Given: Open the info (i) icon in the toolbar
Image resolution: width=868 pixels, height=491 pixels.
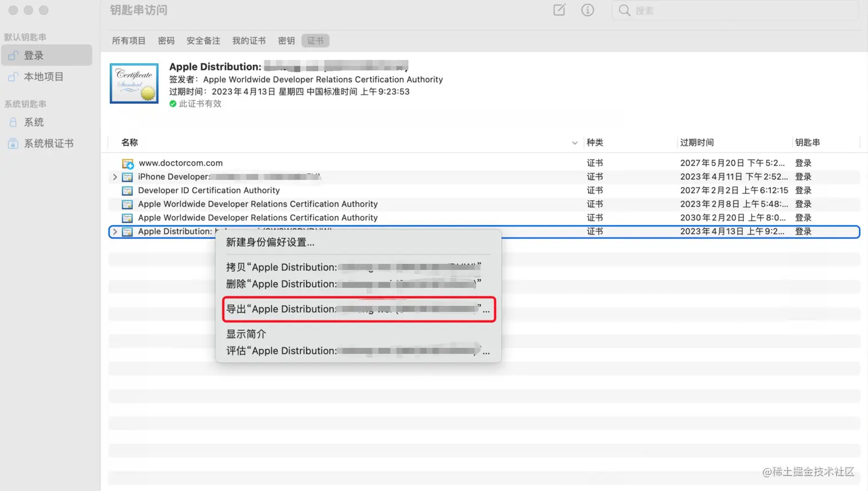Looking at the screenshot, I should [x=587, y=10].
